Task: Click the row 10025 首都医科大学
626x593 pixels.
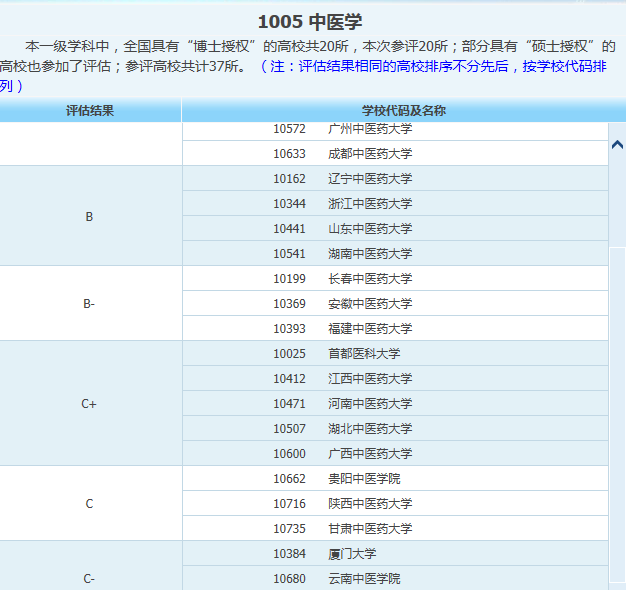Action: click(395, 354)
